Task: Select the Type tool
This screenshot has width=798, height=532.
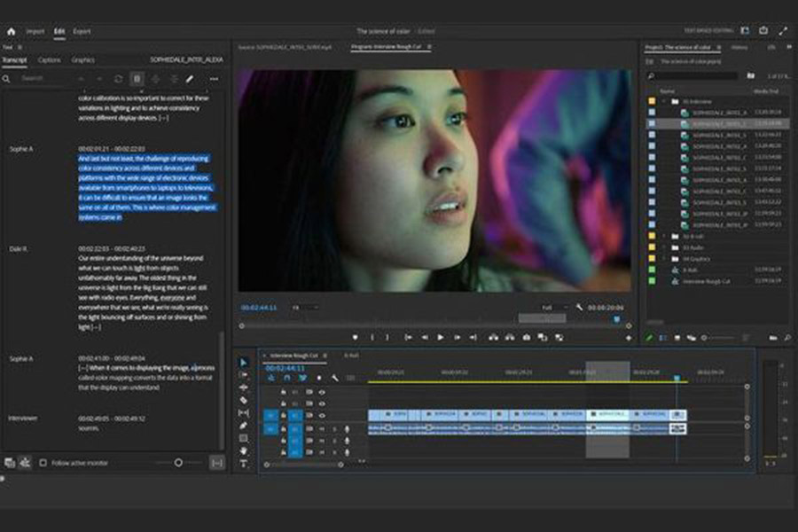Action: click(243, 463)
